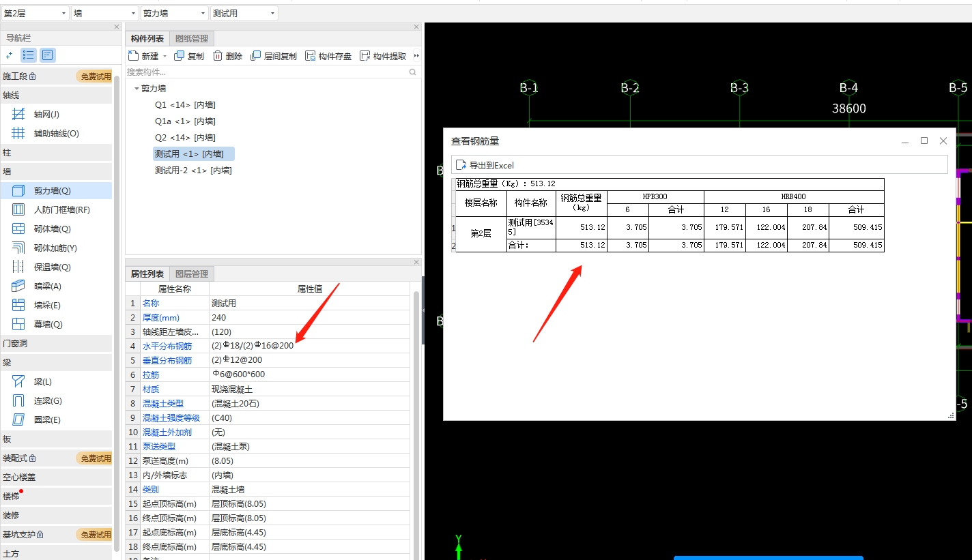Open the 轴线 section in navigation
The height and width of the screenshot is (560, 972).
(56, 95)
